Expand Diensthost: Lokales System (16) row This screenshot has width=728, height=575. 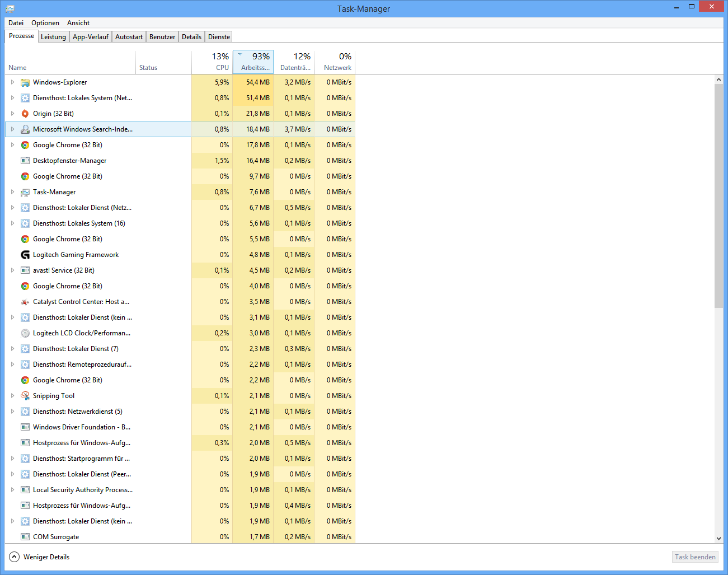tap(12, 223)
